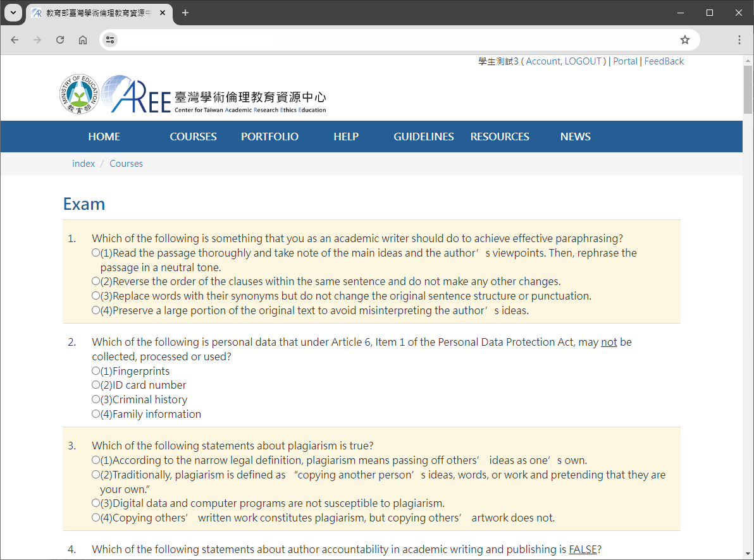Click the page vertical scrollbar thumb
The width and height of the screenshot is (754, 560).
(x=748, y=90)
